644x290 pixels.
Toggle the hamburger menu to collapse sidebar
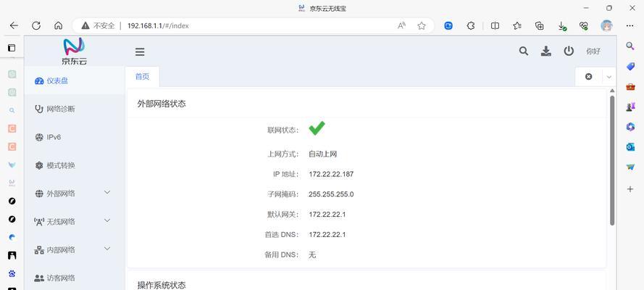tap(140, 51)
